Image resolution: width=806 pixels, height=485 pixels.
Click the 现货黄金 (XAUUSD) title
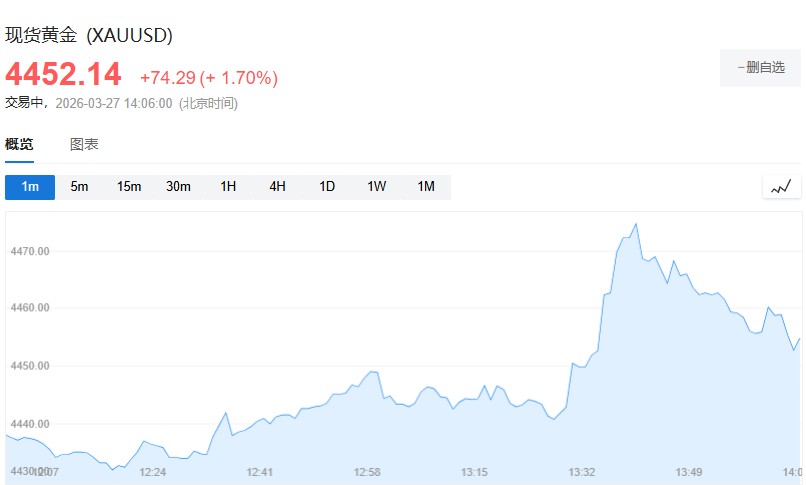point(89,36)
